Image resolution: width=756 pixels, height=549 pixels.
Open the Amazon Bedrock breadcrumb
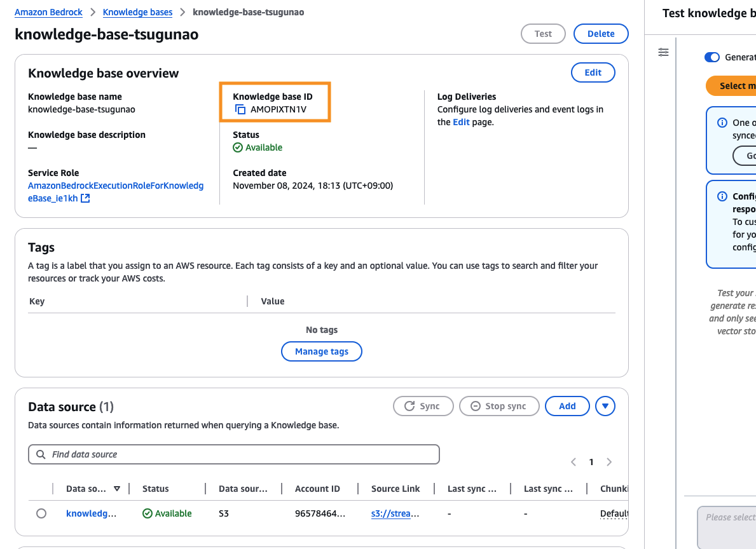pos(47,12)
